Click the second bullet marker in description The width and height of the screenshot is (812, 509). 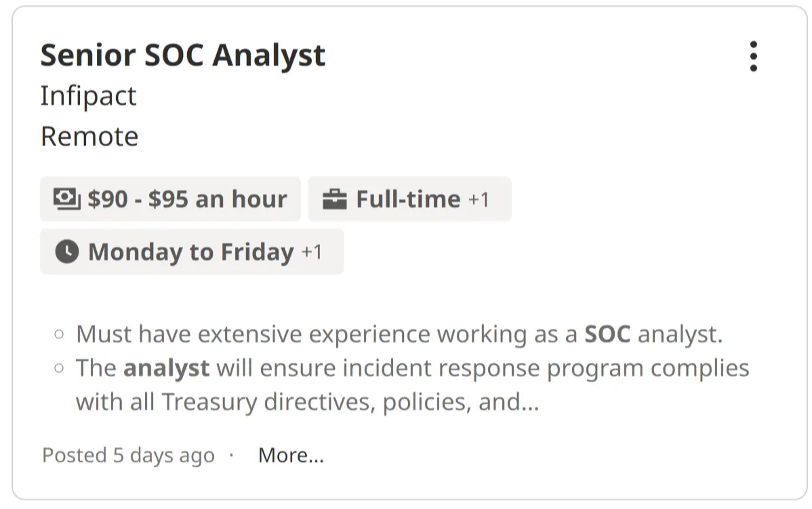pyautogui.click(x=59, y=368)
